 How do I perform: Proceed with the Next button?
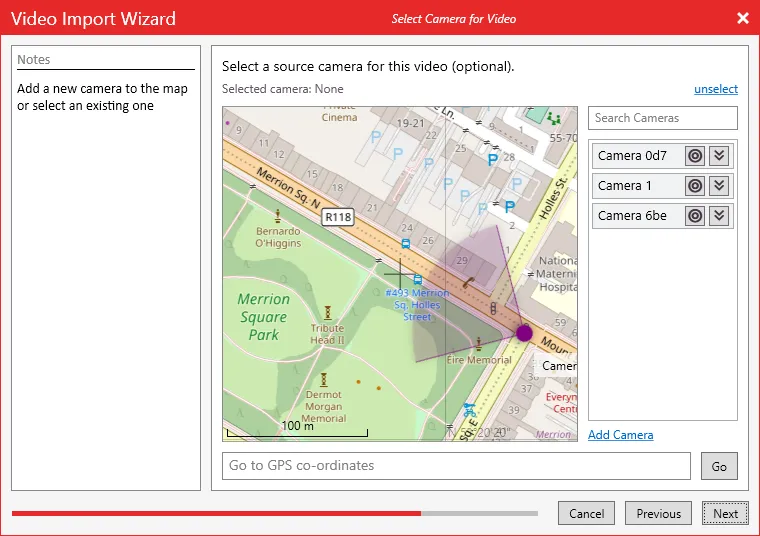[x=725, y=513]
